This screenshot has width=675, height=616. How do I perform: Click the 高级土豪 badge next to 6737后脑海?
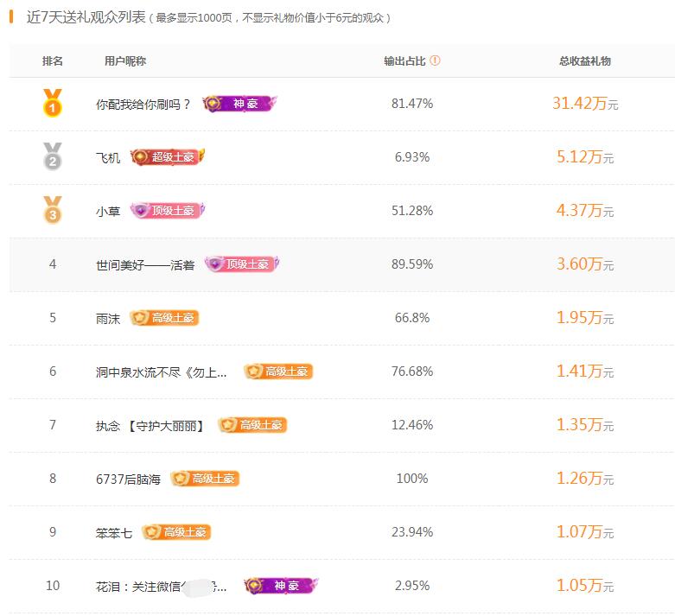click(205, 479)
